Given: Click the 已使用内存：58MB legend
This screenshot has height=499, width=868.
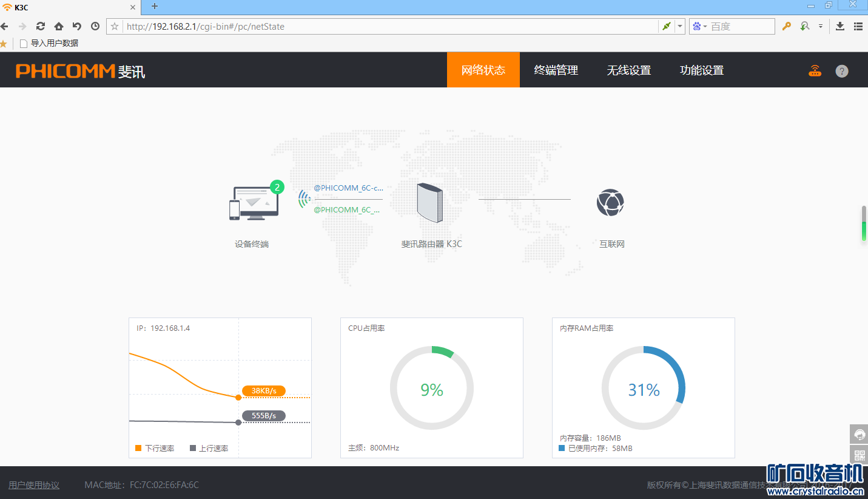Looking at the screenshot, I should tap(596, 449).
